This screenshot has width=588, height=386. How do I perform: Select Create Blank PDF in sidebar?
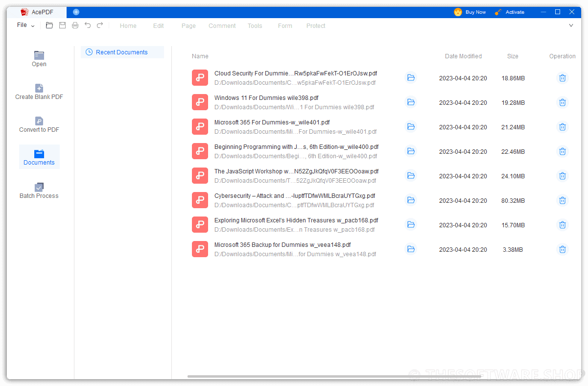point(39,92)
